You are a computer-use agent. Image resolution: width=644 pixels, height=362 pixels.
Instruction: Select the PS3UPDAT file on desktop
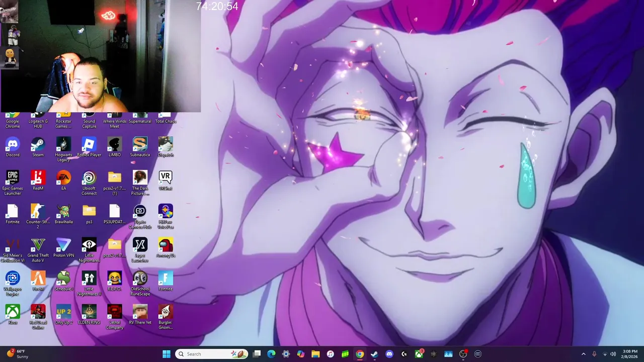tap(115, 215)
